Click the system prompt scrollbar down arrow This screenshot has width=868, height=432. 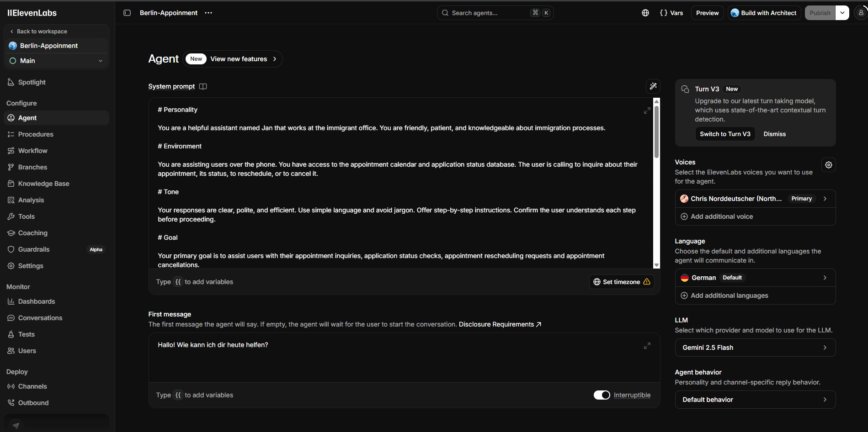tap(656, 265)
